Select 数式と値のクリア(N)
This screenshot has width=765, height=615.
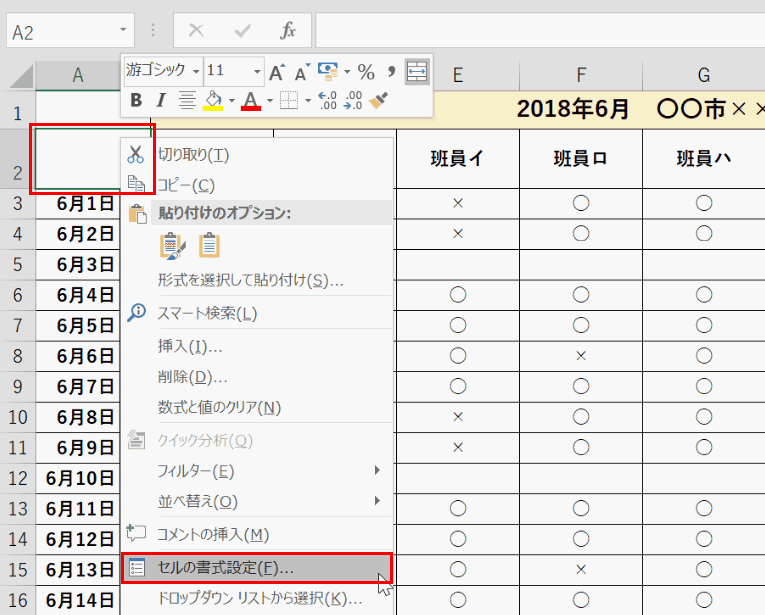pyautogui.click(x=257, y=407)
